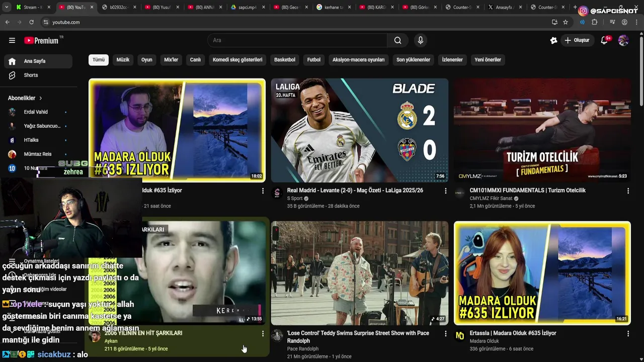Click the Madara Olduk channel name
The height and width of the screenshot is (362, 644).
tap(485, 341)
